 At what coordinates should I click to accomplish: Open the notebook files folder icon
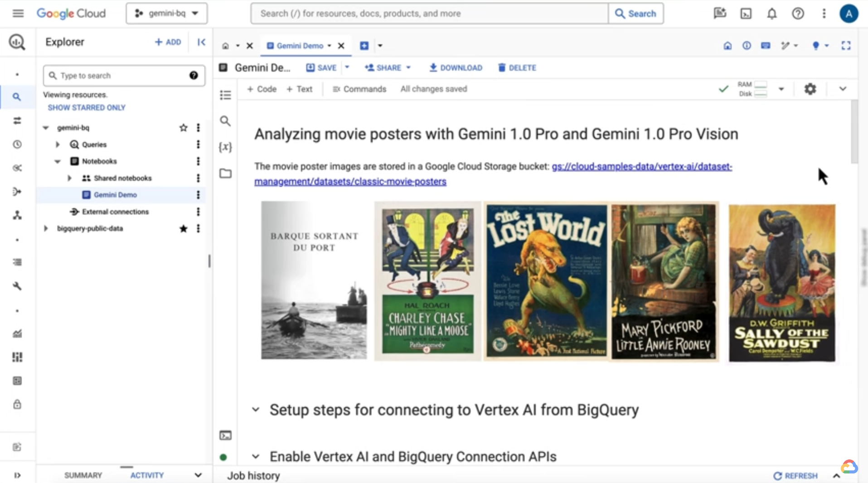(x=225, y=174)
